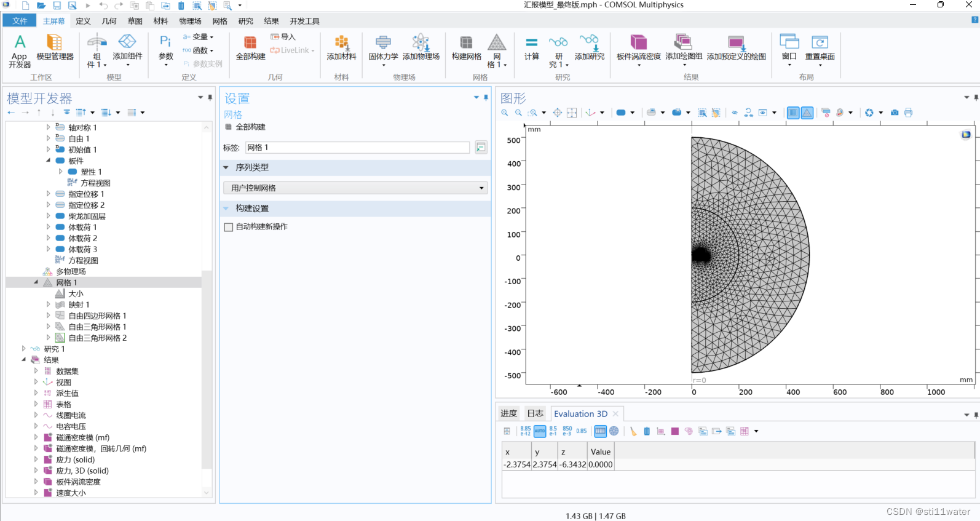
Task: Select 自由四边形网格 1 in the tree
Action: click(x=97, y=316)
